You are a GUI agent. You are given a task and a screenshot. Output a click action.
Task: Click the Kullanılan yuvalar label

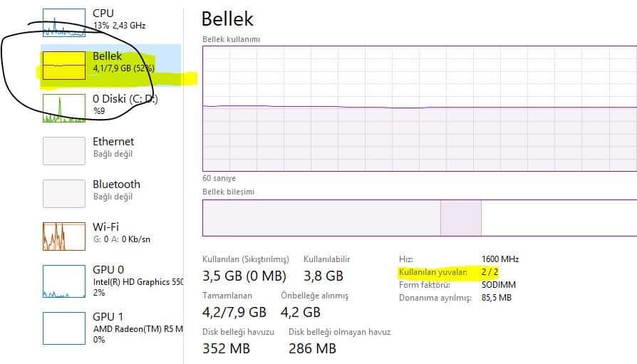(433, 272)
